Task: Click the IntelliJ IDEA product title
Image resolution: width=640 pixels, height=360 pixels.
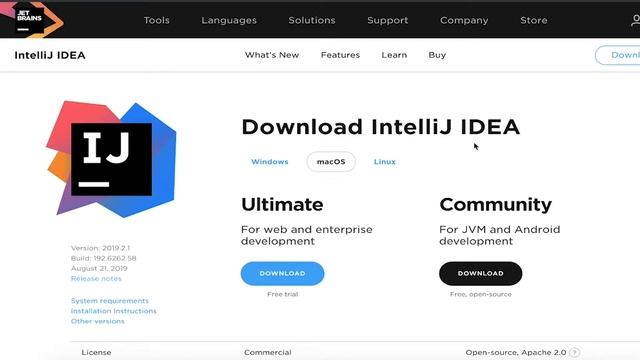Action: [x=50, y=55]
